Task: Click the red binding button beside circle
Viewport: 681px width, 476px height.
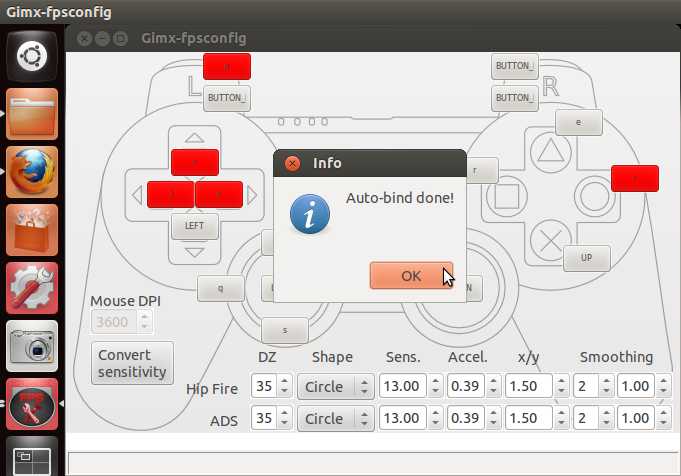Action: pos(635,178)
